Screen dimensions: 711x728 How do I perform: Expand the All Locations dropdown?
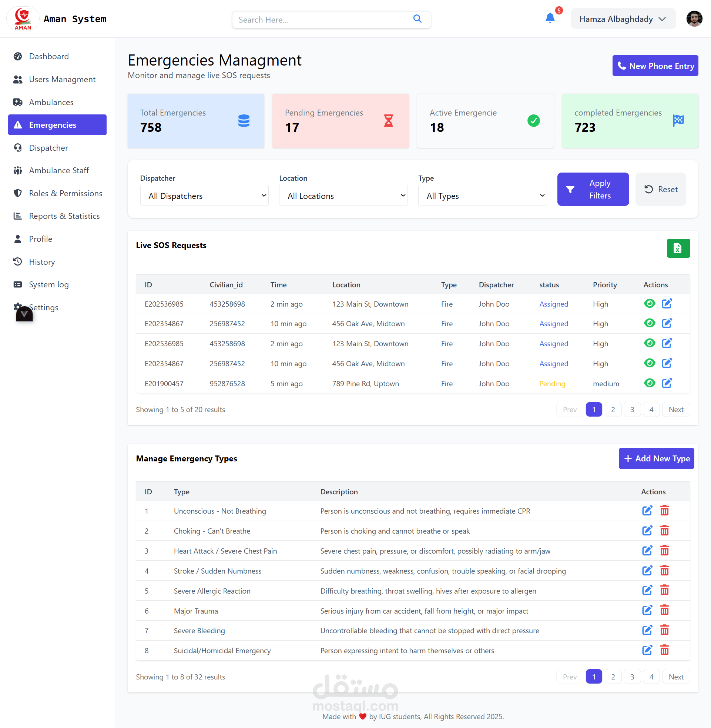343,196
